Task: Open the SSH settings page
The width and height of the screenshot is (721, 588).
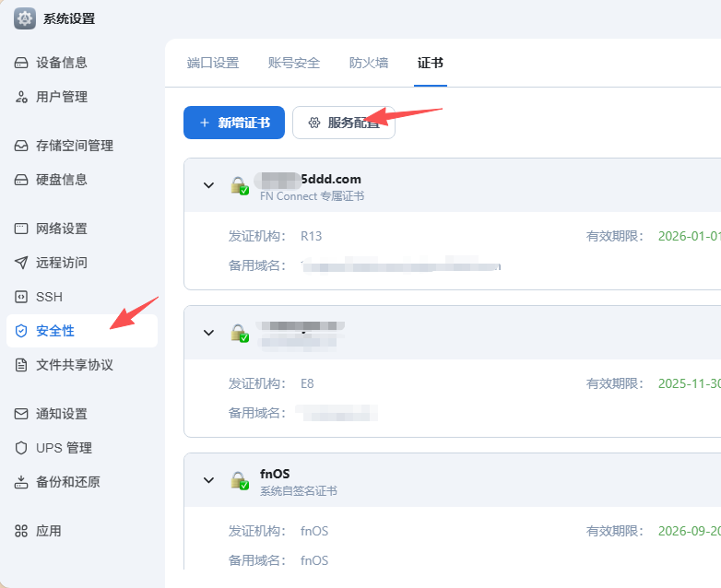Action: pos(82,297)
